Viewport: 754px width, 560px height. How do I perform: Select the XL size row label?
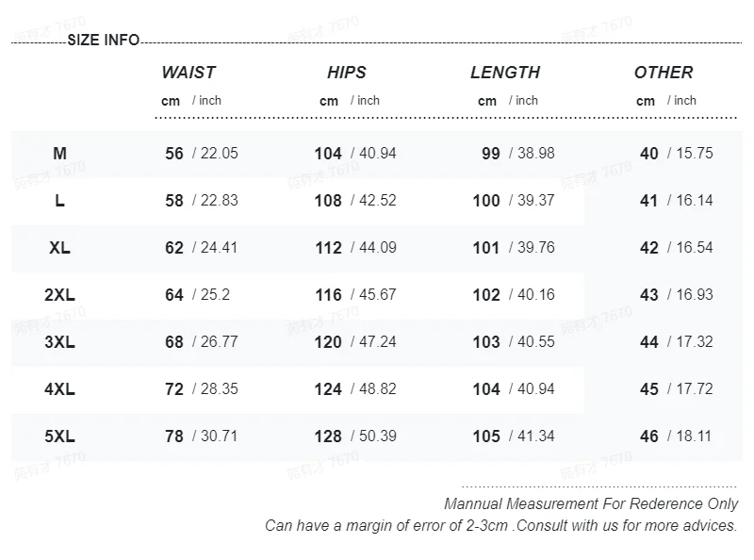point(60,248)
